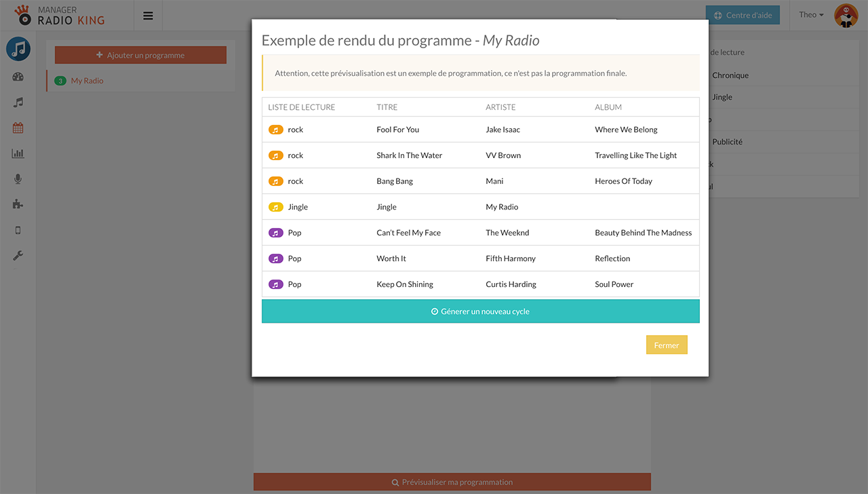868x494 pixels.
Task: Click album Travelling Like The Light
Action: 636,155
